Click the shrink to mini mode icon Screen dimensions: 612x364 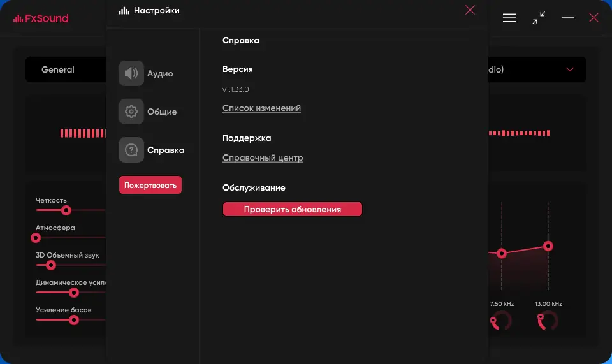(x=539, y=18)
